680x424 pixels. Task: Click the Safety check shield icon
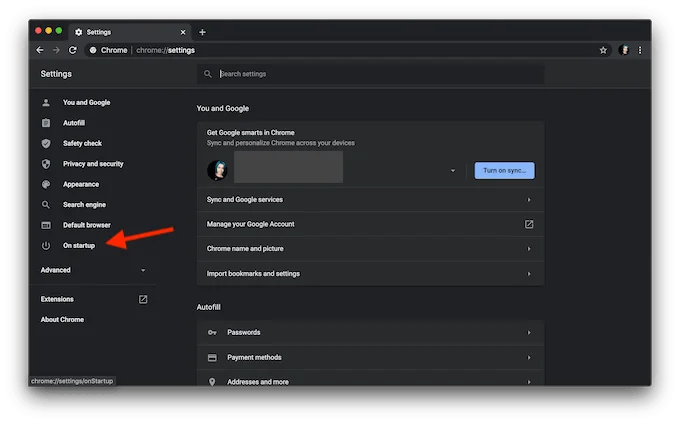(x=46, y=144)
